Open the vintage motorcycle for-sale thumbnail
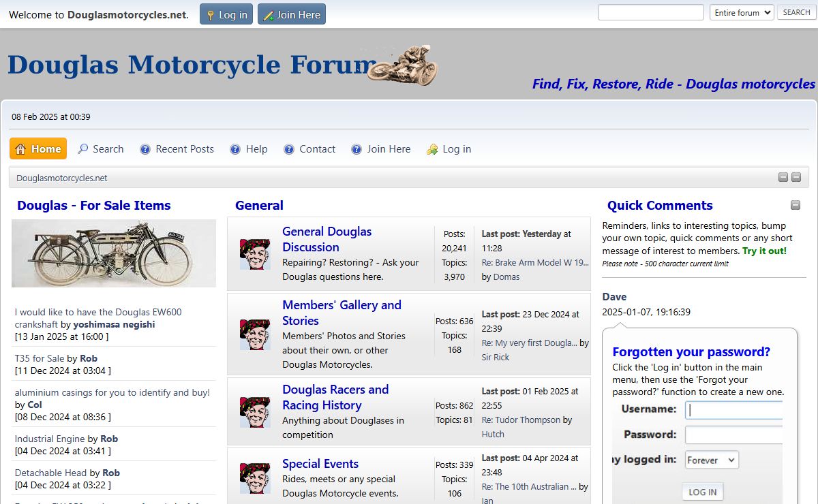Screen dimensions: 818x504 (x=114, y=253)
